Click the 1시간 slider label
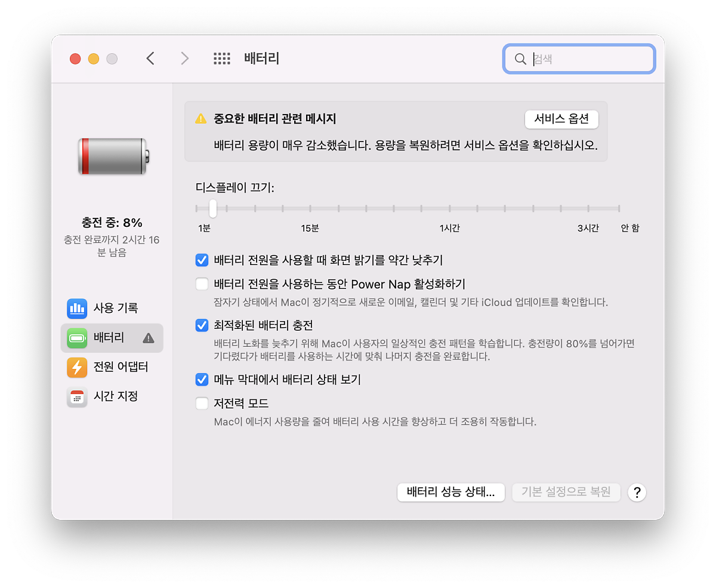This screenshot has height=588, width=716. (x=449, y=229)
